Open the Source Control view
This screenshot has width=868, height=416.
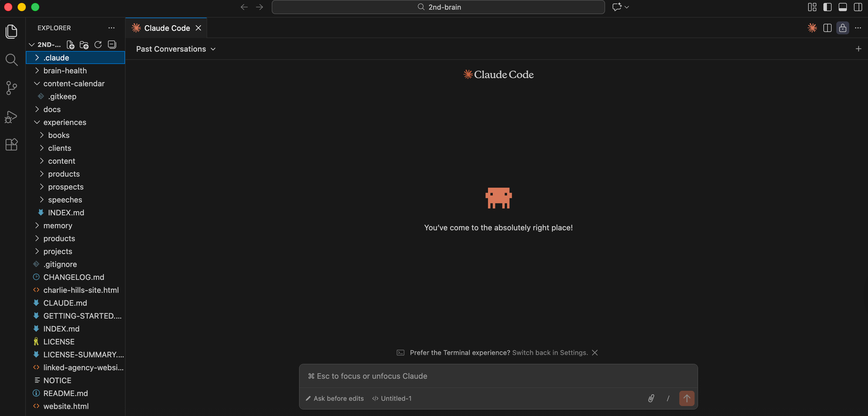[11, 88]
